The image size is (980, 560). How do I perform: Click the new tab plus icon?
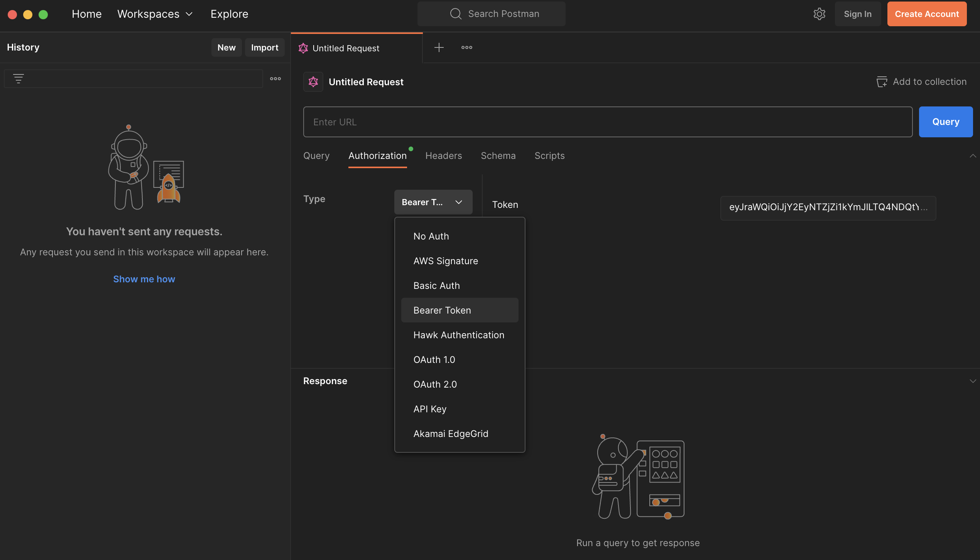(x=439, y=47)
